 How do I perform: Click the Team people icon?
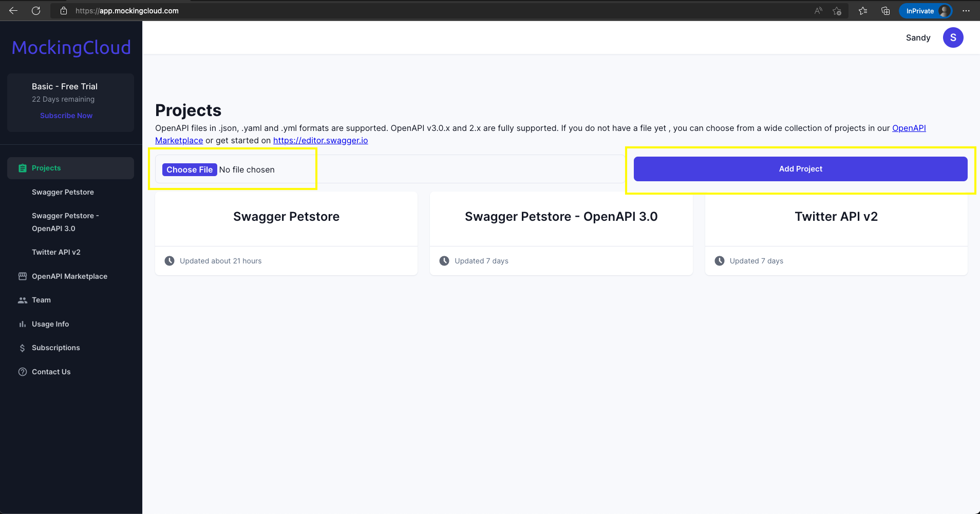click(23, 300)
